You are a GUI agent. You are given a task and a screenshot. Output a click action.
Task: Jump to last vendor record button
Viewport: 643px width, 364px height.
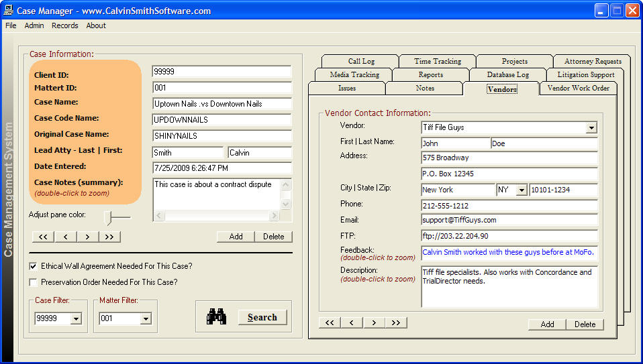pos(396,323)
